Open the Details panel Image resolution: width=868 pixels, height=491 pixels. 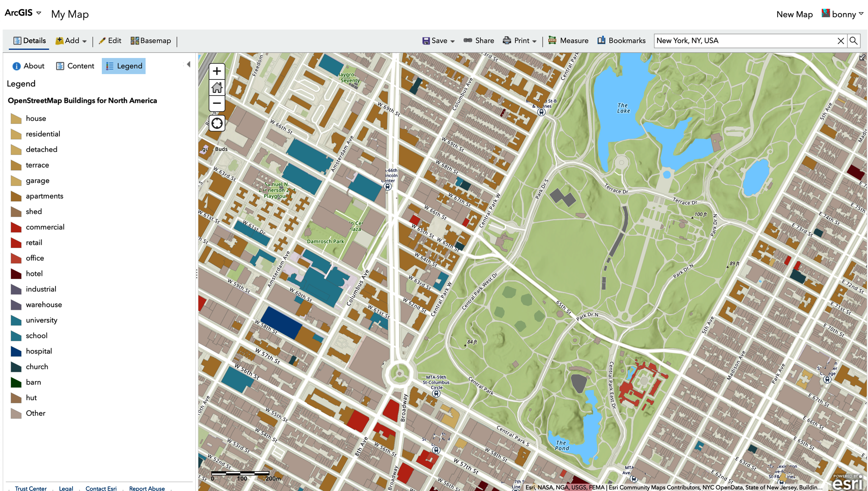[30, 41]
